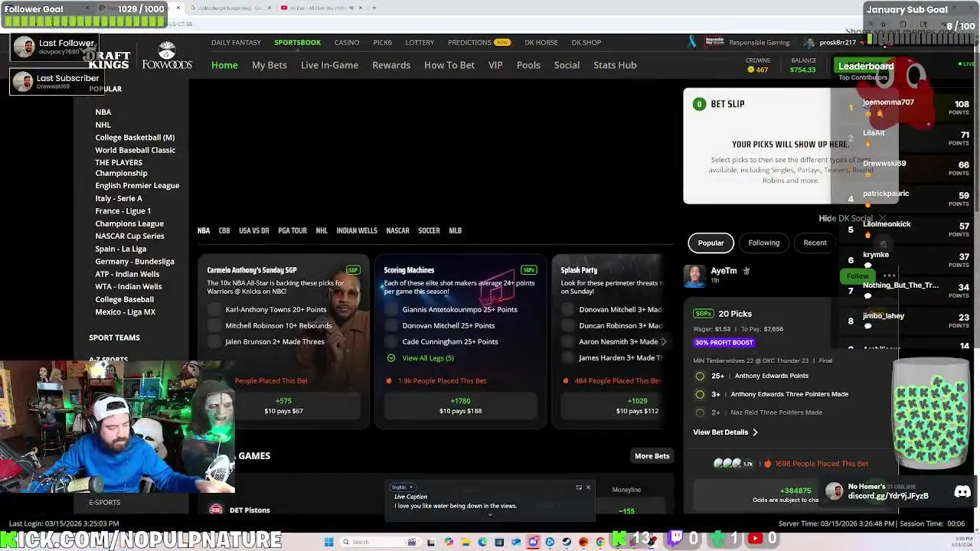Click the Responsible Gaming link

[x=759, y=42]
